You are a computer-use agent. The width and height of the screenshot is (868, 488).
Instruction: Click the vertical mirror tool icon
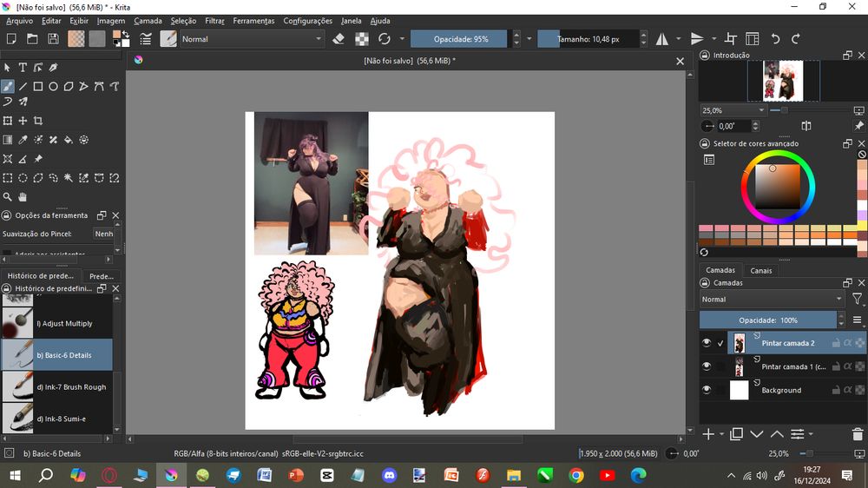point(697,39)
